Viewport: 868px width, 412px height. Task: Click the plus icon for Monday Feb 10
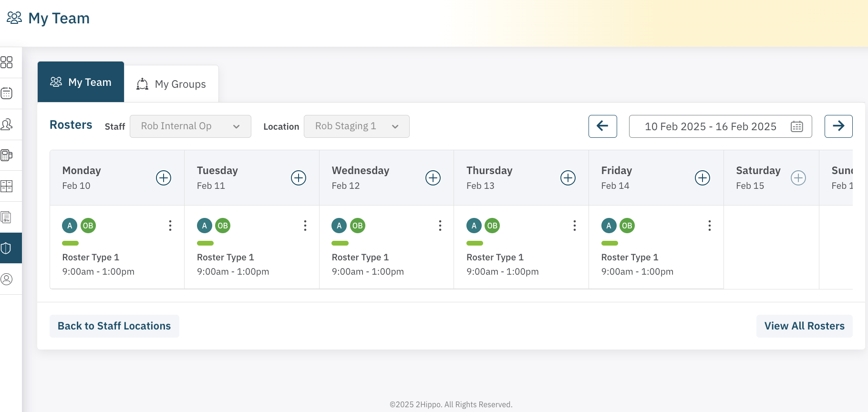pyautogui.click(x=164, y=178)
